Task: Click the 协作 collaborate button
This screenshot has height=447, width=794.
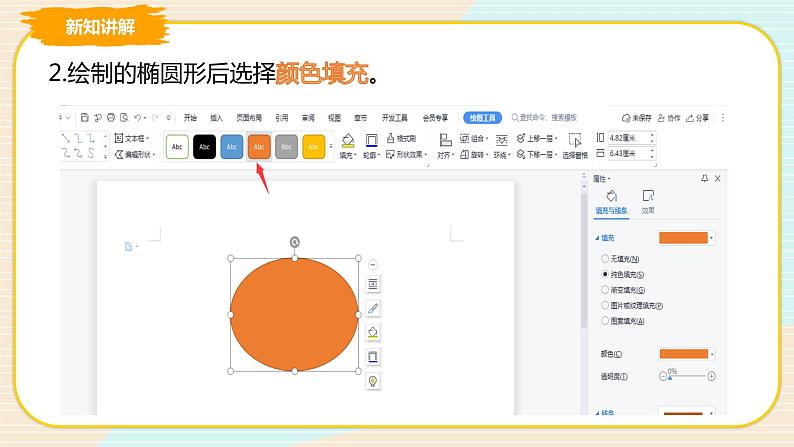Action: click(x=669, y=117)
